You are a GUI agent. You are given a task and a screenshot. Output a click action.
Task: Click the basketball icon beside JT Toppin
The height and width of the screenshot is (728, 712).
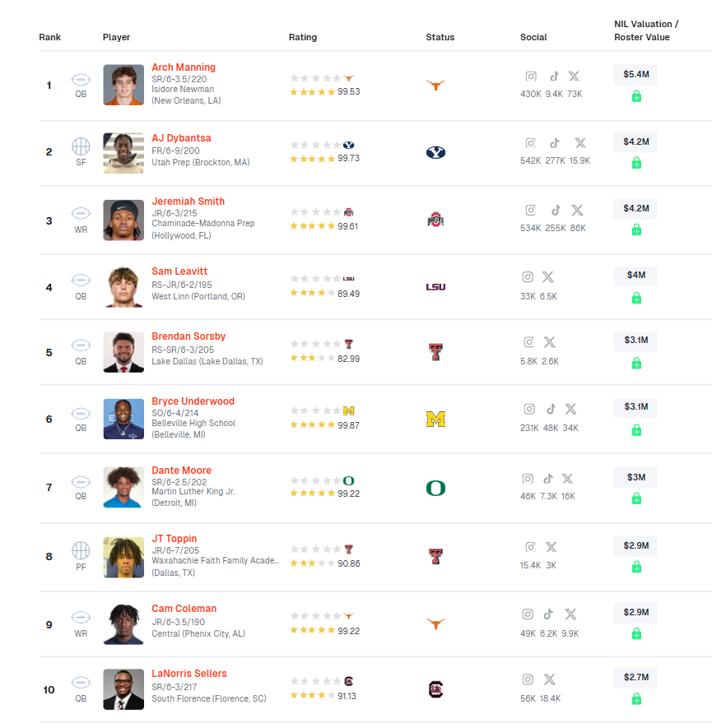(81, 550)
